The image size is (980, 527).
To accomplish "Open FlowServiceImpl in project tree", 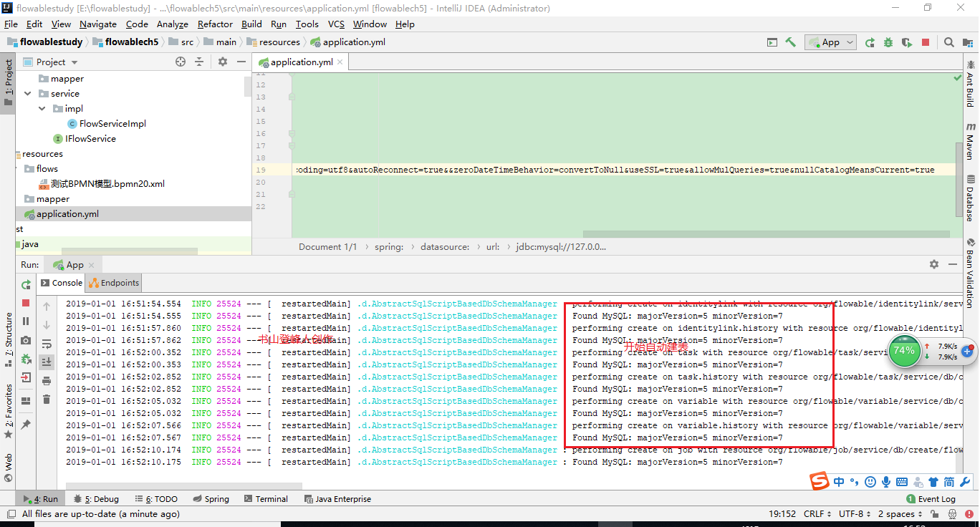I will [x=112, y=124].
